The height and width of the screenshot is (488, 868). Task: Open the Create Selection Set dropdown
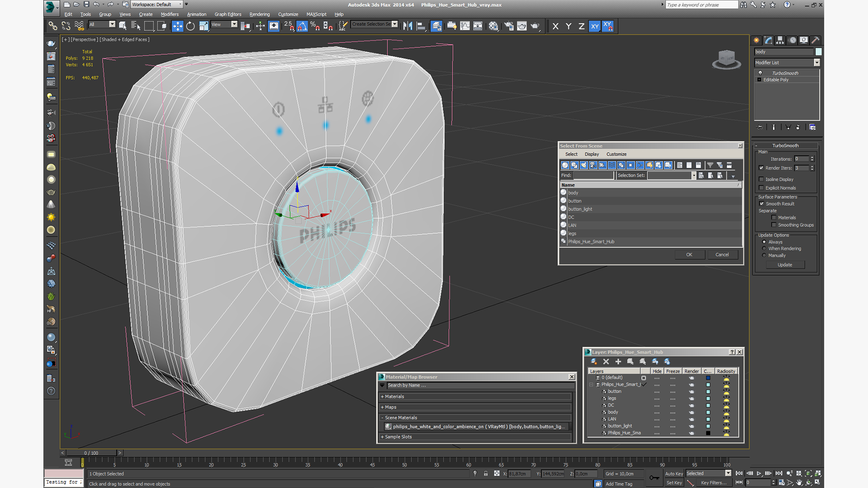click(x=375, y=24)
